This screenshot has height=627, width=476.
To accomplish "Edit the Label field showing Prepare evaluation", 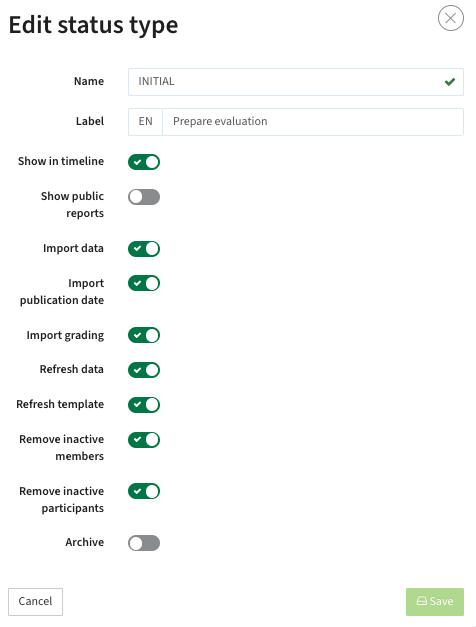I will 313,122.
